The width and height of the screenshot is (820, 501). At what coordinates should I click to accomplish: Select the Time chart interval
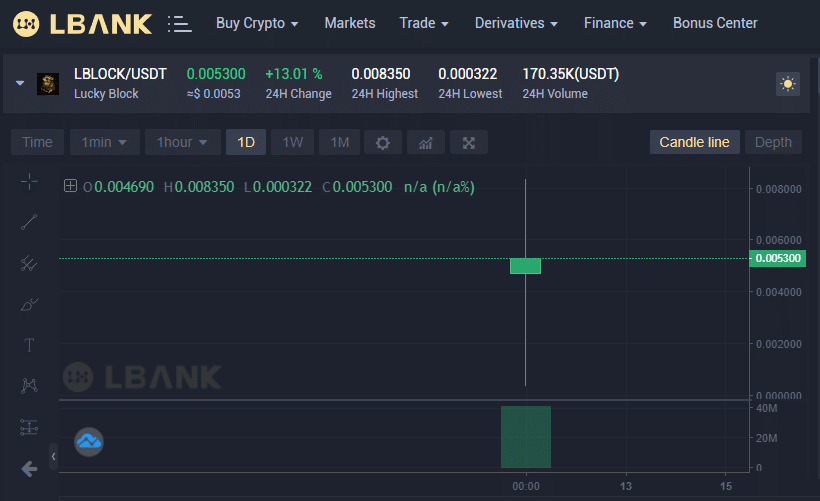pos(37,142)
